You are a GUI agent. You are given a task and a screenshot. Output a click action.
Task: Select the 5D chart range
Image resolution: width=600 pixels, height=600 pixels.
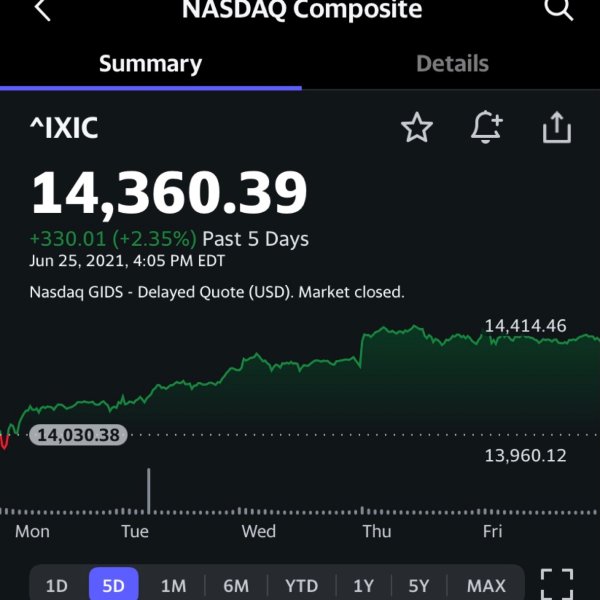point(114,584)
